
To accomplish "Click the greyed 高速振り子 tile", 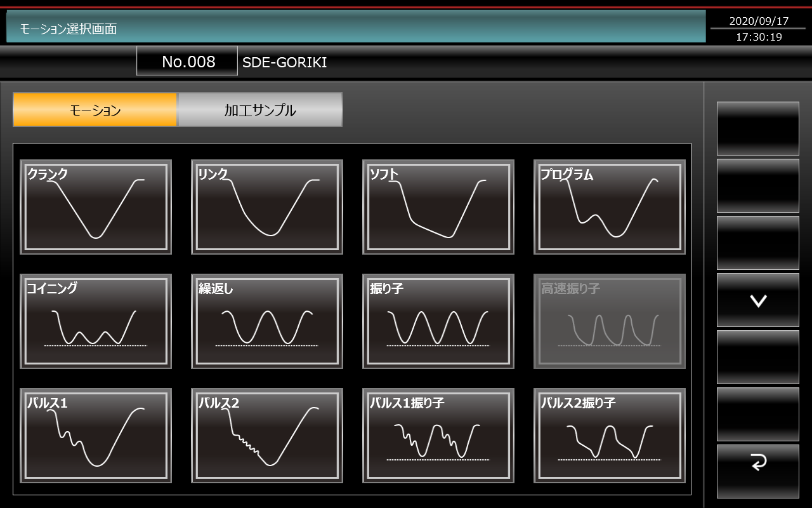I will point(610,321).
